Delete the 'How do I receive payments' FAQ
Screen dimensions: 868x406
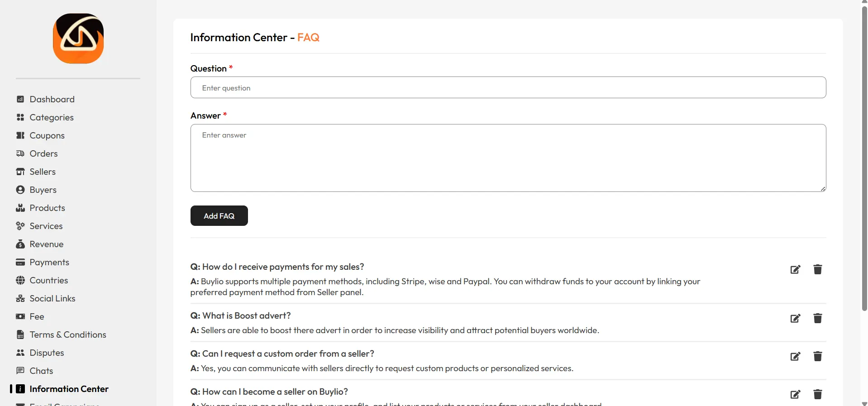click(817, 269)
